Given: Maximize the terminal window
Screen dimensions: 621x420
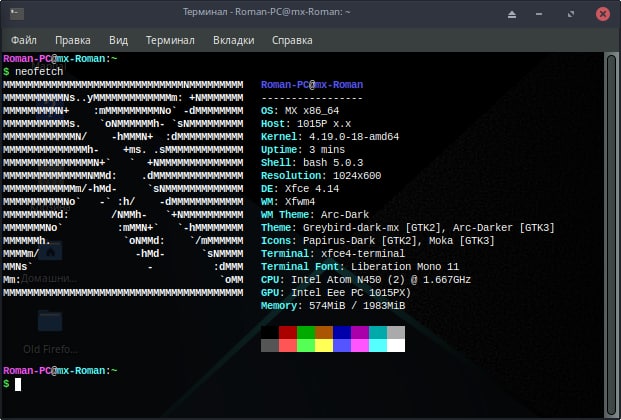Looking at the screenshot, I should (571, 14).
